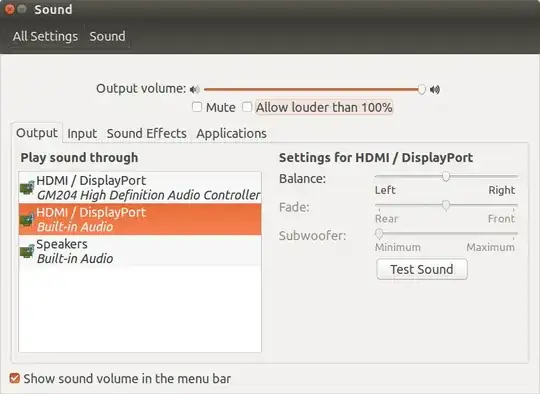
Task: Click 'Settings for HDMI / DisplayPort' heading
Action: pos(376,158)
